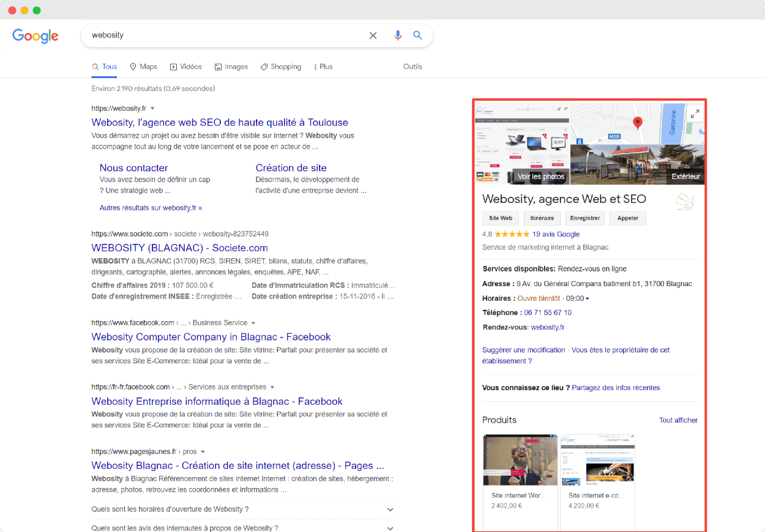Image resolution: width=765 pixels, height=532 pixels.
Task: Click the Enregistrer button
Action: 586,218
